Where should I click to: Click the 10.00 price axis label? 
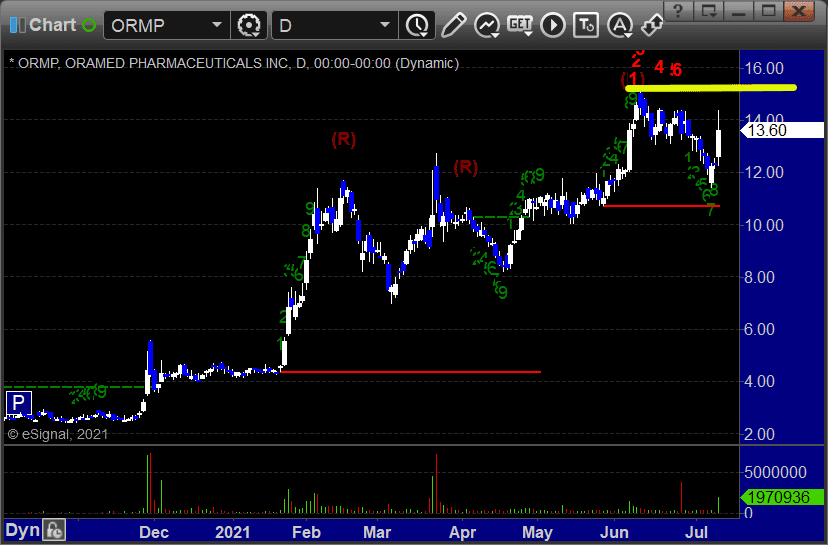[x=764, y=225]
